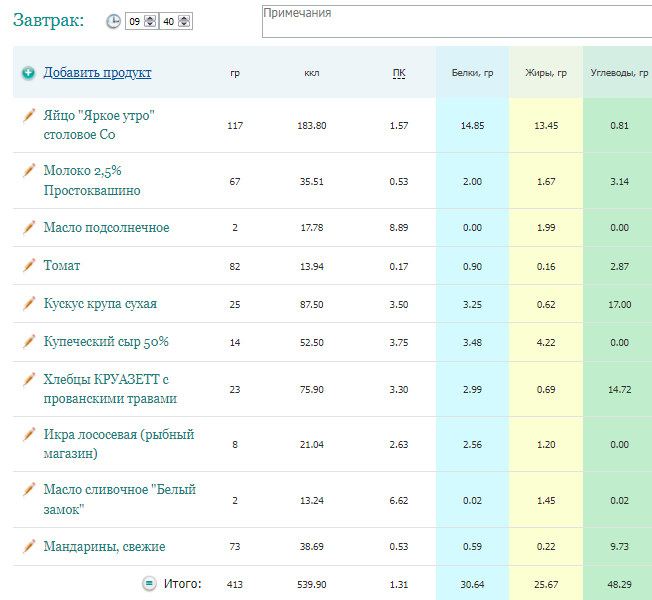Click pencil icon beside Томат

(29, 266)
